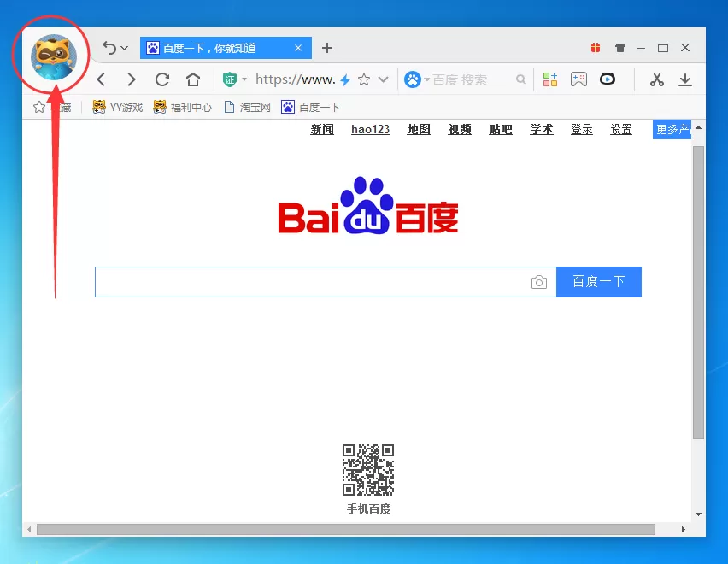Go forward with the forward arrow

click(x=132, y=79)
